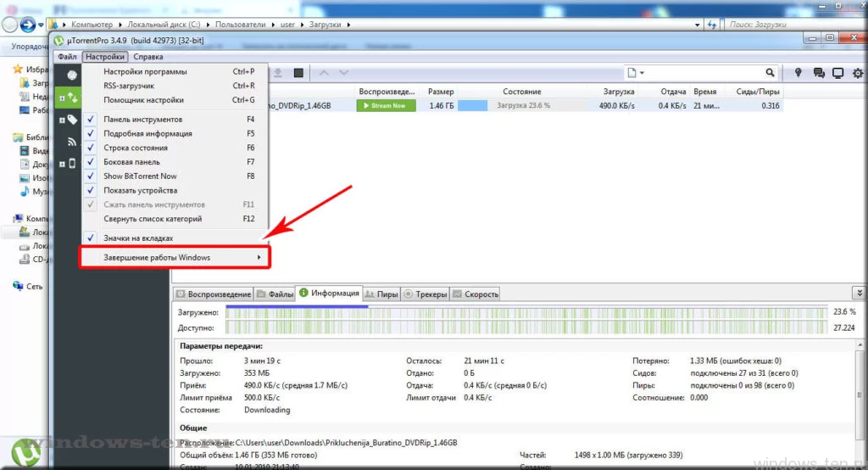868x470 pixels.
Task: Click the chat bubbles icon in toolbar
Action: click(819, 73)
